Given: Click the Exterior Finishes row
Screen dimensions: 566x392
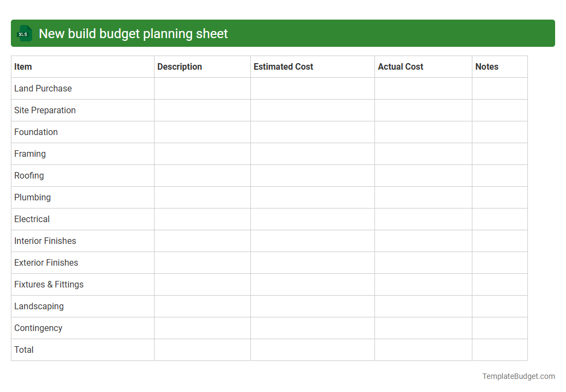Looking at the screenshot, I should point(46,262).
